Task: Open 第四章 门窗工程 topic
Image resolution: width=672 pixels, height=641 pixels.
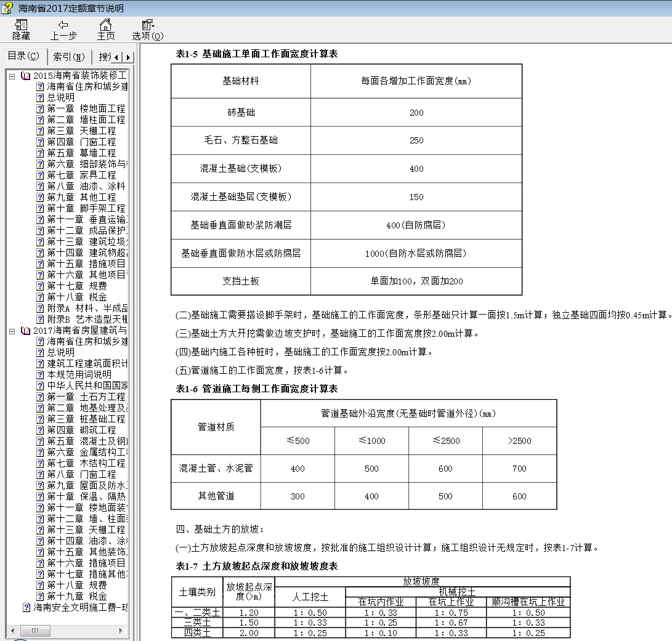Action: (x=81, y=142)
